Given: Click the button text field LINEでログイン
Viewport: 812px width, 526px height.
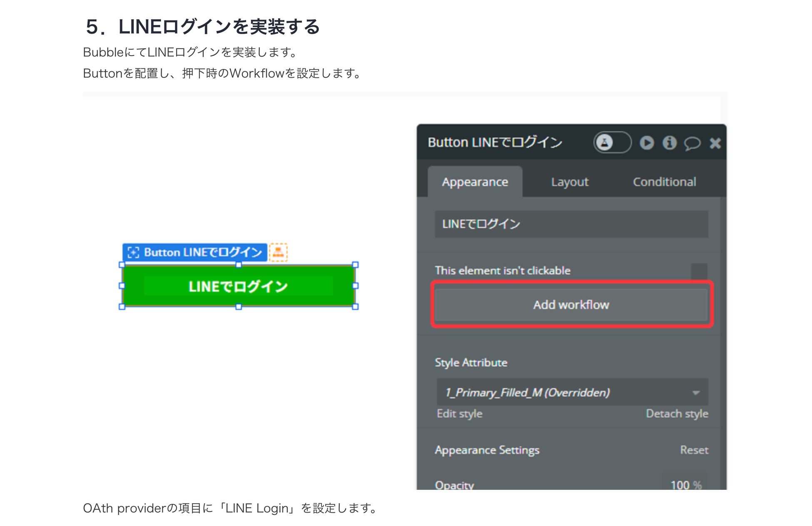Looking at the screenshot, I should click(571, 224).
